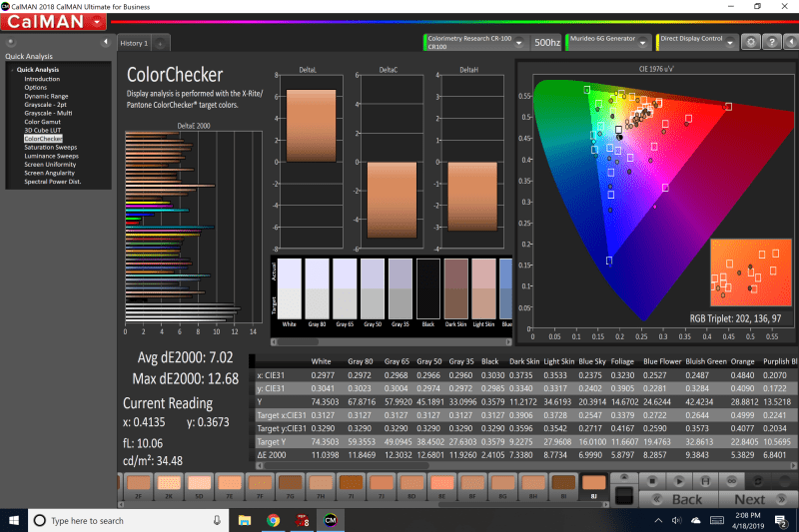Open the OneDrive cloud tray icon
Screen dimensions: 799x532
(x=695, y=520)
